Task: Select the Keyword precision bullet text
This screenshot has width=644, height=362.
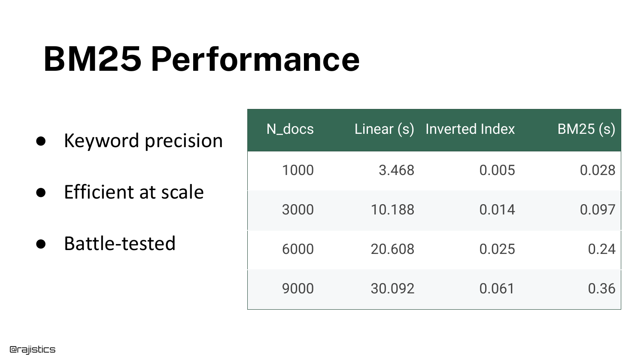Action: click(x=143, y=141)
